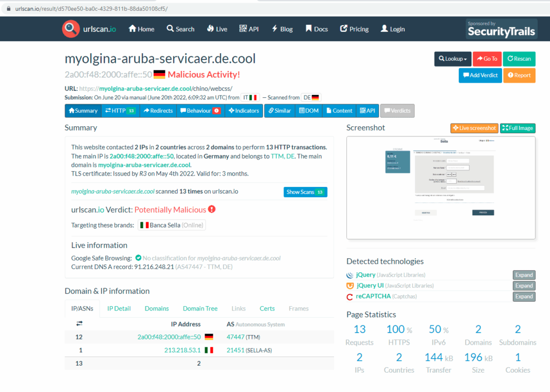
Task: Switch to the HTTP tab
Action: click(x=120, y=111)
